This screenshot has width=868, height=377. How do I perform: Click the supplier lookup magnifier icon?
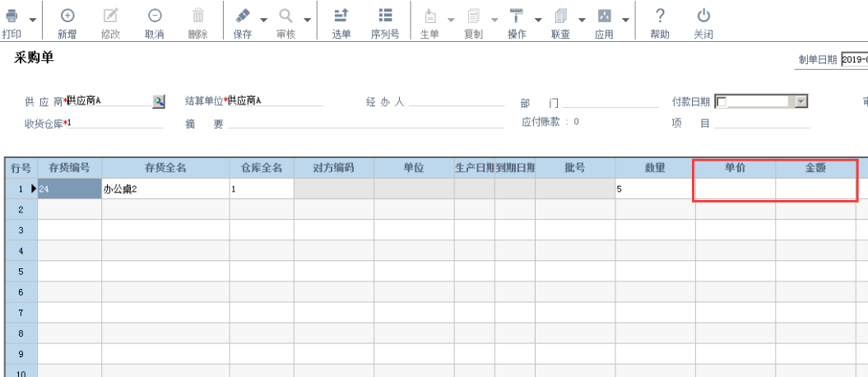159,100
